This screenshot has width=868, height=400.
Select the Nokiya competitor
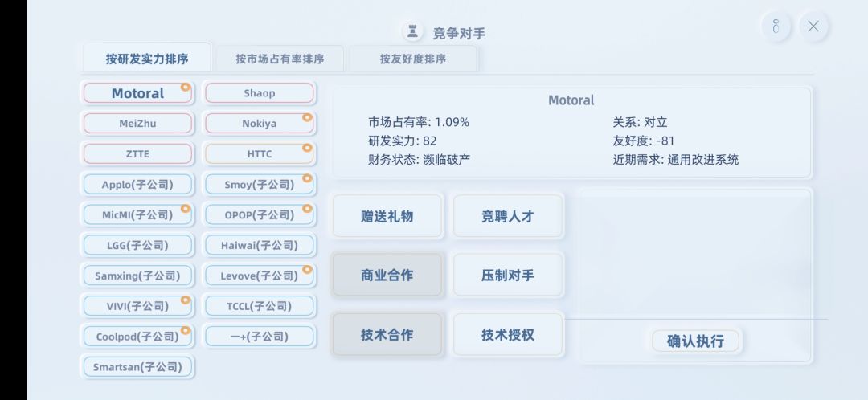pyautogui.click(x=260, y=124)
